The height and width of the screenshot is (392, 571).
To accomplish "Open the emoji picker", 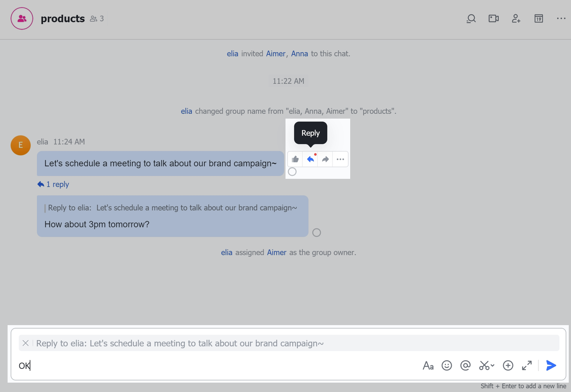I will pos(447,366).
